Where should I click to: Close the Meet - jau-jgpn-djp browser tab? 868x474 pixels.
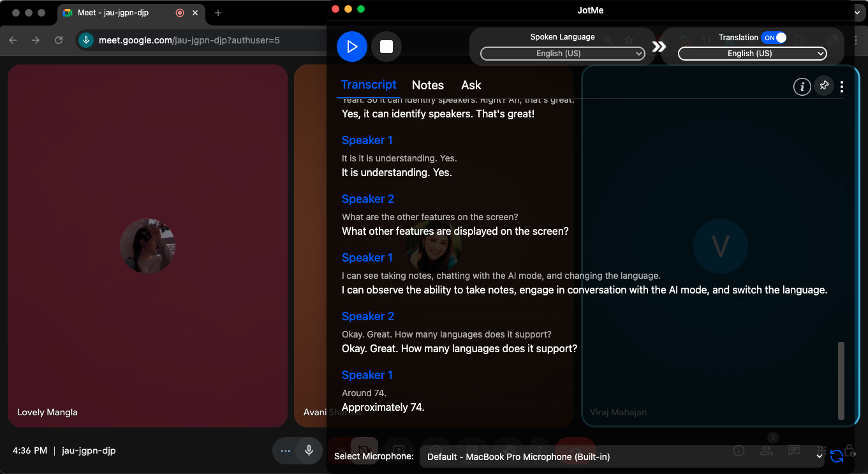point(195,13)
